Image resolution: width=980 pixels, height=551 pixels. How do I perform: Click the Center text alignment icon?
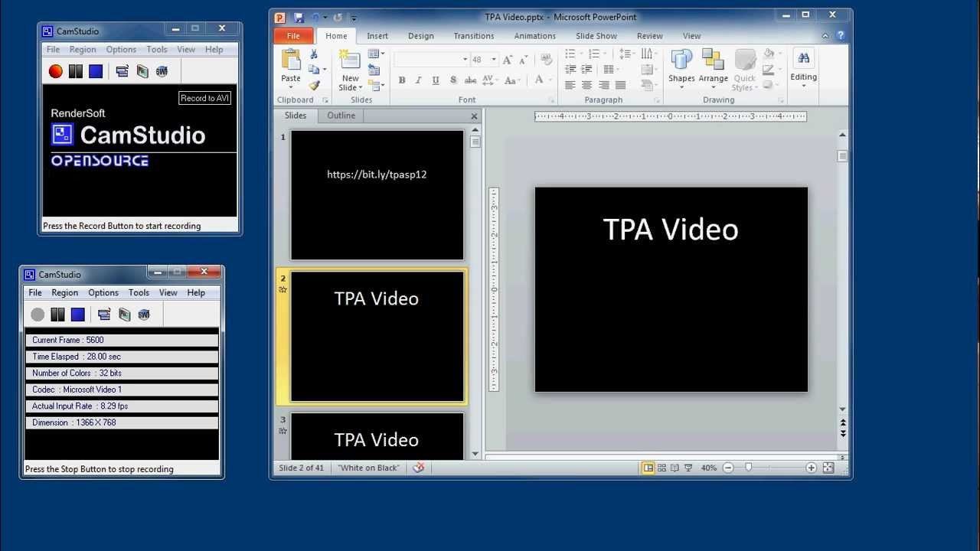pyautogui.click(x=586, y=85)
